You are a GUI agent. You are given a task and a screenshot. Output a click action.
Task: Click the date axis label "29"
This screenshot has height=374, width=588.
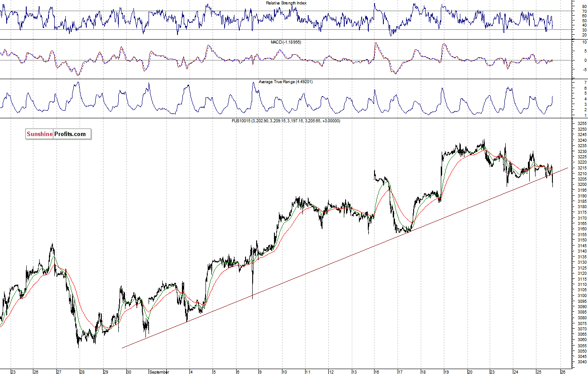click(x=105, y=371)
